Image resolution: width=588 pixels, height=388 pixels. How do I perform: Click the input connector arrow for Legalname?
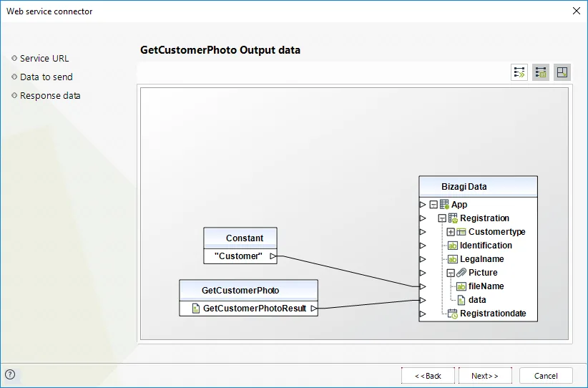click(x=423, y=259)
